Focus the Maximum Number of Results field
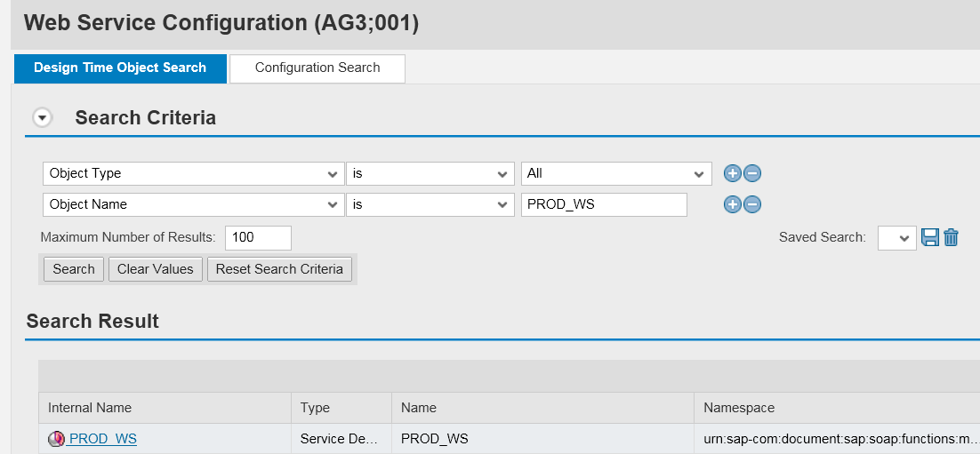Image resolution: width=980 pixels, height=454 pixels. click(x=258, y=237)
